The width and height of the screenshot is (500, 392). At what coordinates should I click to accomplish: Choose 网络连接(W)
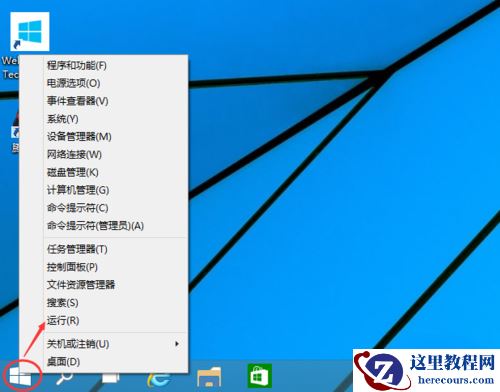pyautogui.click(x=104, y=154)
